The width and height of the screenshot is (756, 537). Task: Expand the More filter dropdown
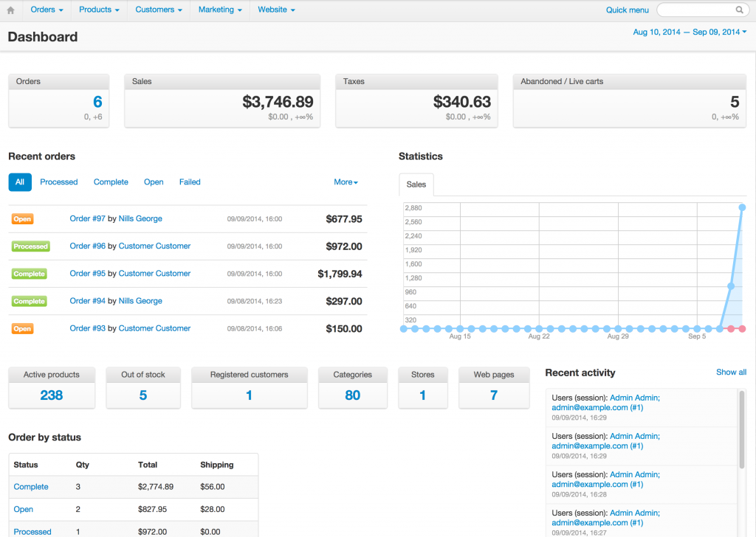(346, 182)
